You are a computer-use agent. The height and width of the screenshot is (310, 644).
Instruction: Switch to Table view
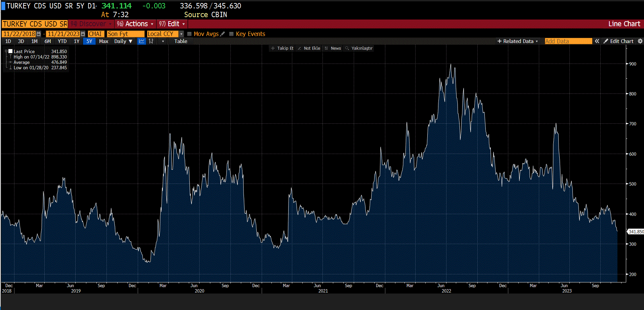coord(180,41)
